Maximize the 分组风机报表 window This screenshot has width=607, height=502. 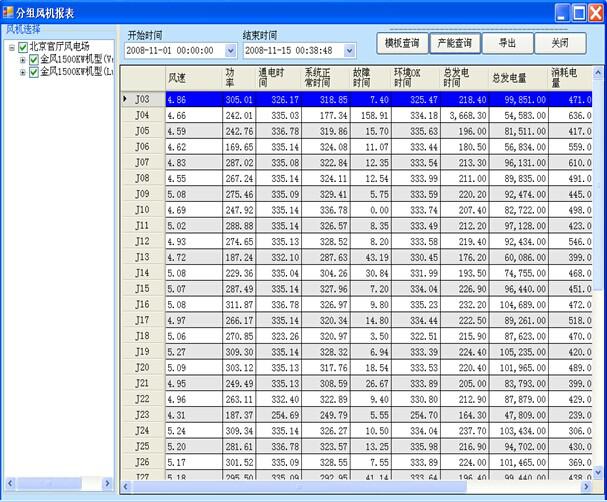click(580, 13)
